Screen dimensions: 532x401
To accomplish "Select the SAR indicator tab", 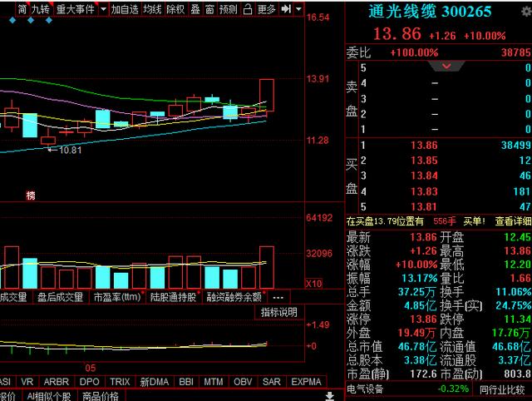I will click(272, 382).
